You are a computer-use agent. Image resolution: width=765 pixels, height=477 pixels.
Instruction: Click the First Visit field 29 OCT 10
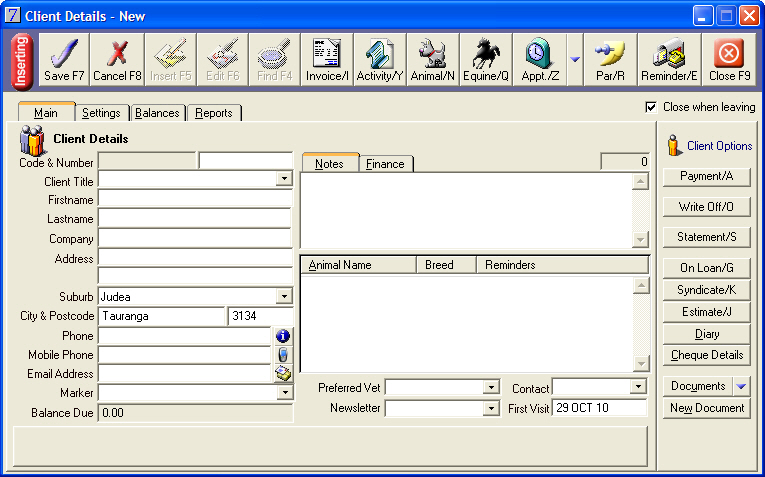599,408
